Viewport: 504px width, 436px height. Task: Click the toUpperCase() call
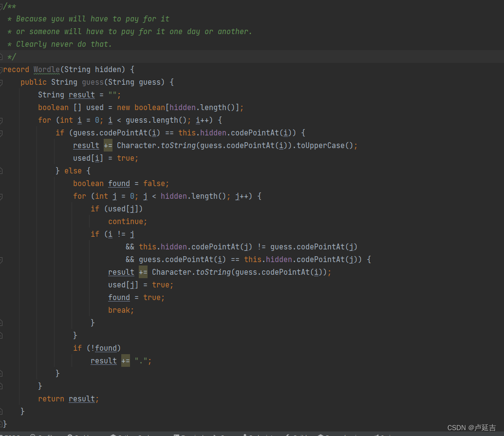(325, 146)
